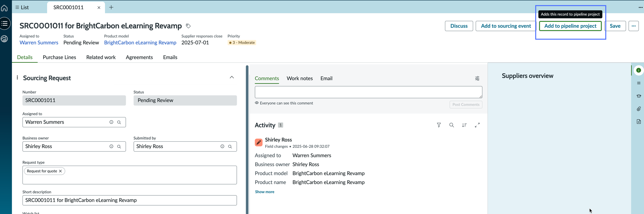Click Post Comments button
The height and width of the screenshot is (214, 644).
point(466,105)
